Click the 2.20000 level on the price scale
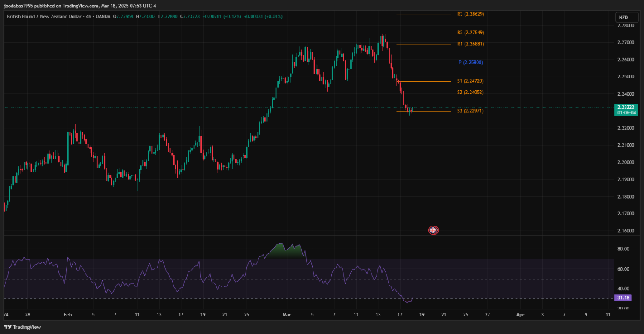 pyautogui.click(x=626, y=162)
